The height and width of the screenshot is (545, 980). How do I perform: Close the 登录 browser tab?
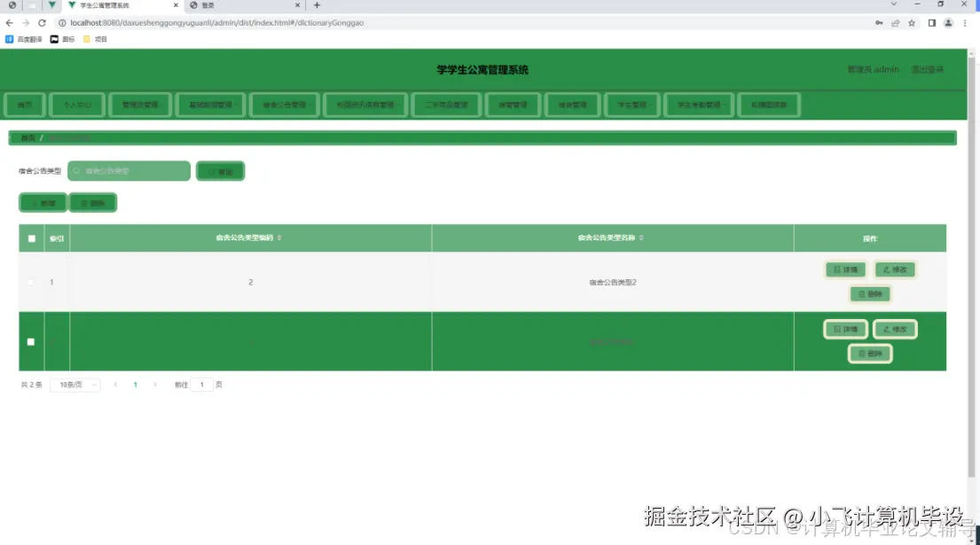point(297,5)
